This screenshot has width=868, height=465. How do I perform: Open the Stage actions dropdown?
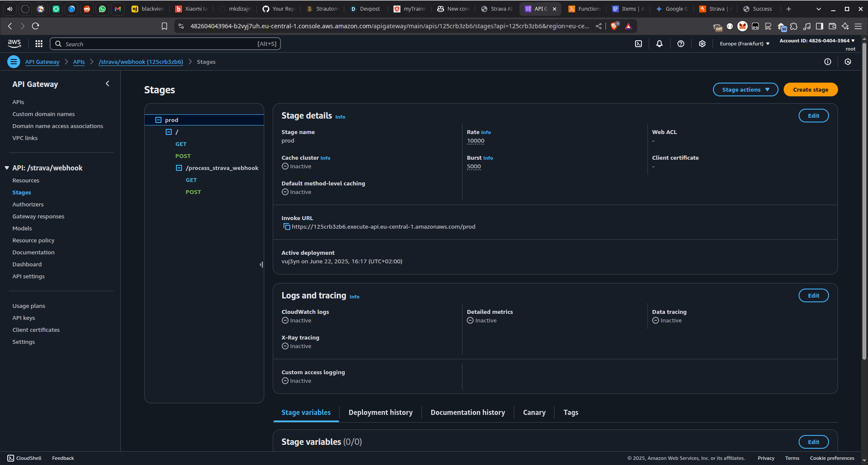pyautogui.click(x=745, y=89)
